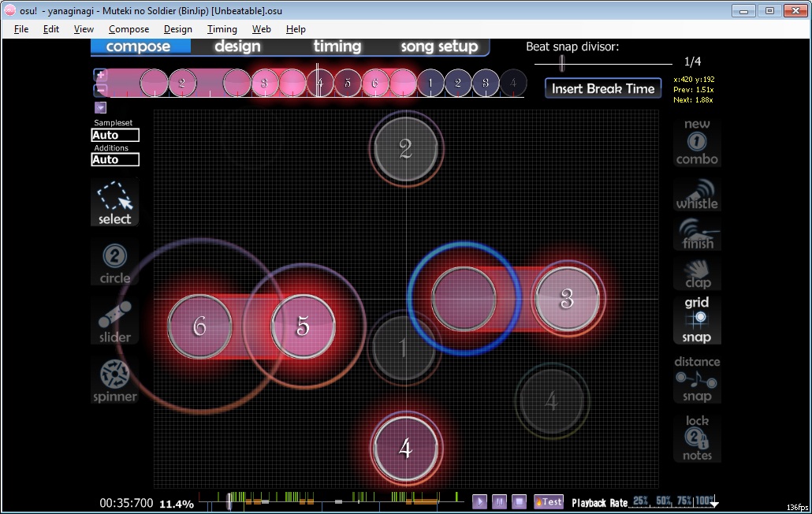Open the Additions dropdown
This screenshot has height=514, width=812.
click(x=115, y=159)
